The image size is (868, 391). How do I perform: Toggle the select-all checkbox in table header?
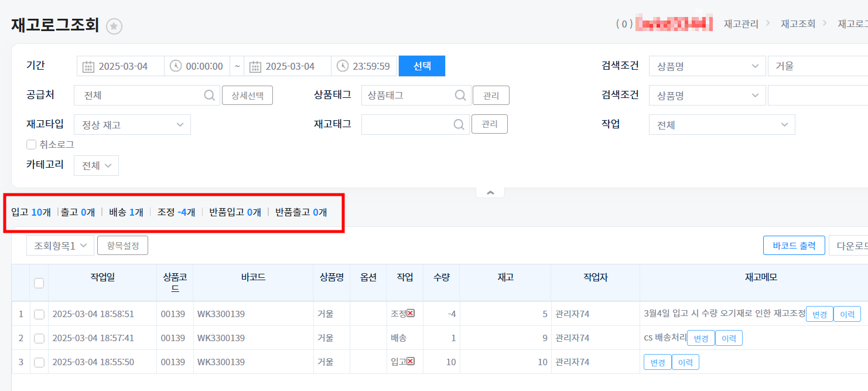(x=39, y=283)
